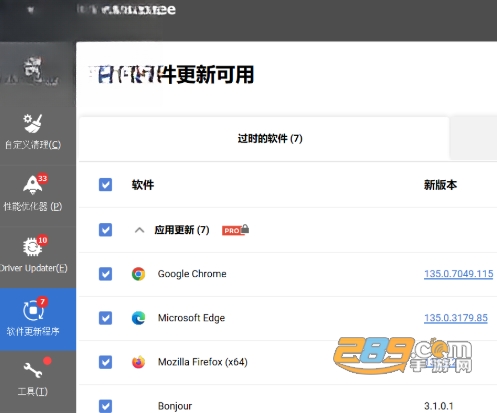
Task: Uncheck the Google Chrome checkbox
Action: point(105,274)
